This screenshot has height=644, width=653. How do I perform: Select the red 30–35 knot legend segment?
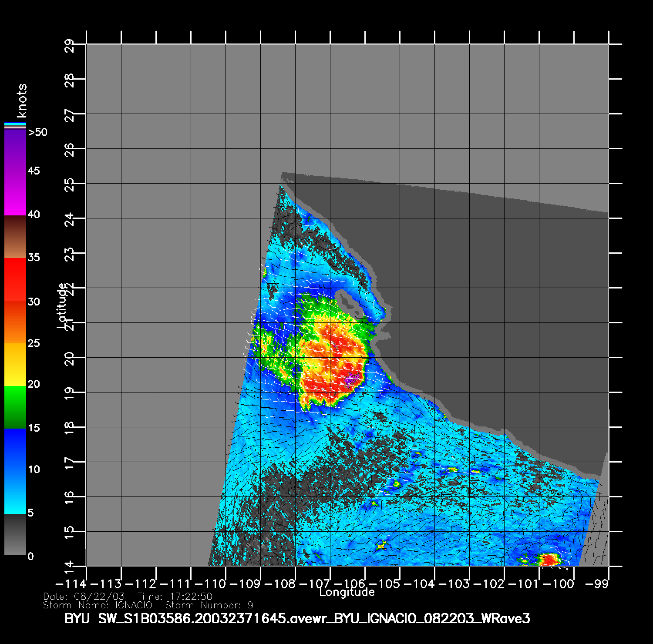[x=15, y=279]
